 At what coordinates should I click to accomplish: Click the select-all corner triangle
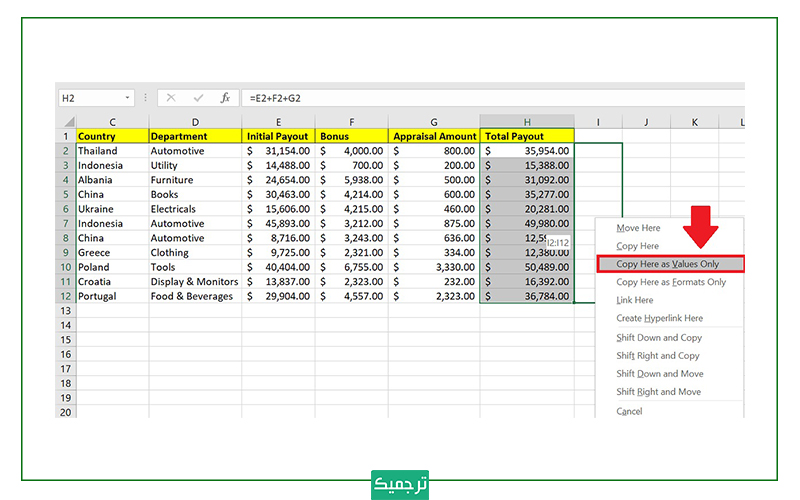coord(66,122)
